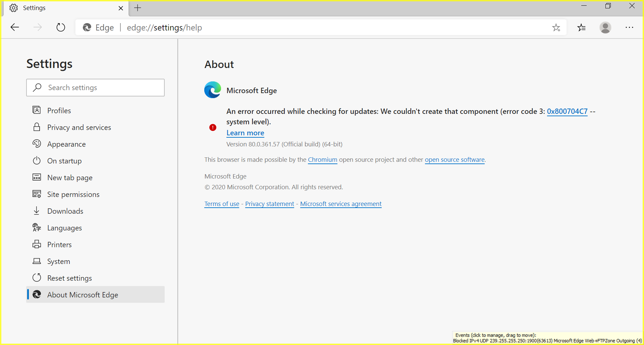Select On startup settings
644x345 pixels.
[x=95, y=160]
